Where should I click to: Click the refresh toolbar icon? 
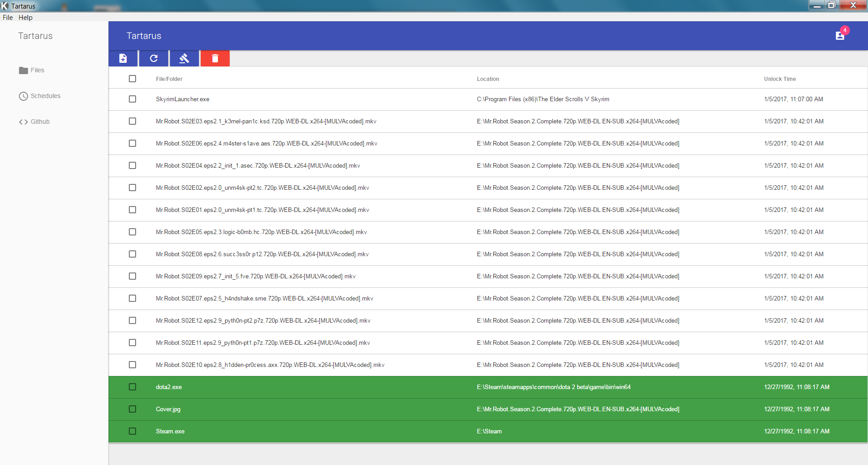(x=154, y=58)
